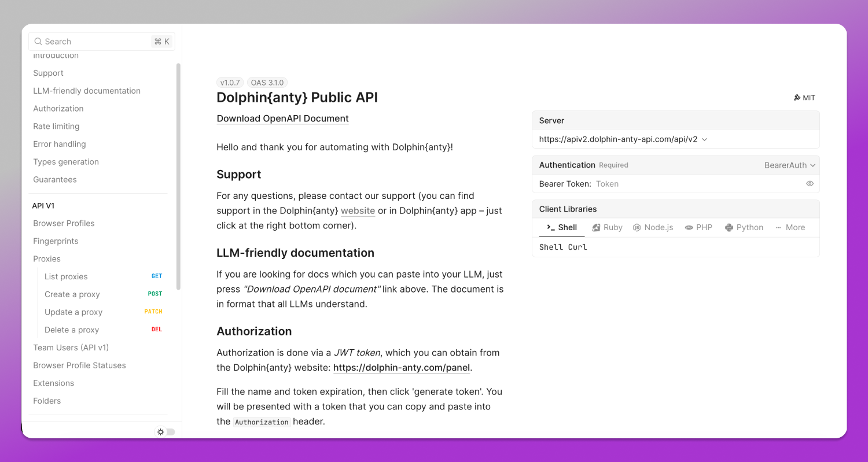
Task: Open the dolphin-anty.com/panel link
Action: click(x=402, y=367)
